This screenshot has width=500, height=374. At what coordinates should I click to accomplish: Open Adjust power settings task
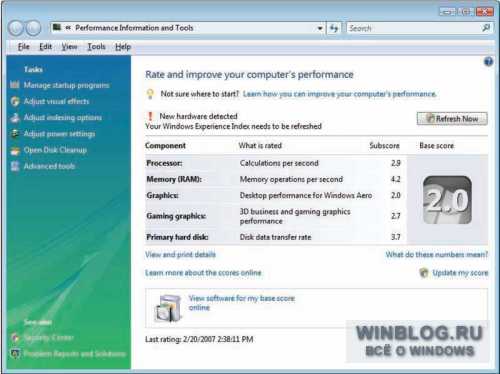tap(59, 134)
